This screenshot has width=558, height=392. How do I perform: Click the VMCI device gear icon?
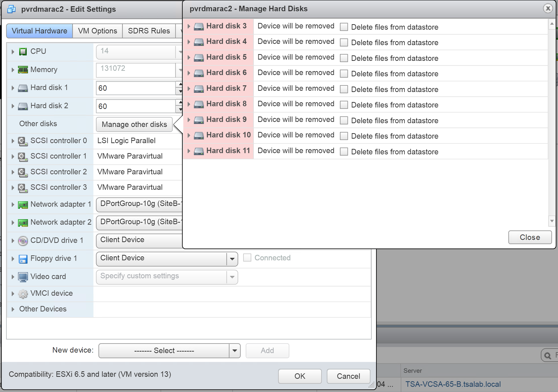click(23, 294)
